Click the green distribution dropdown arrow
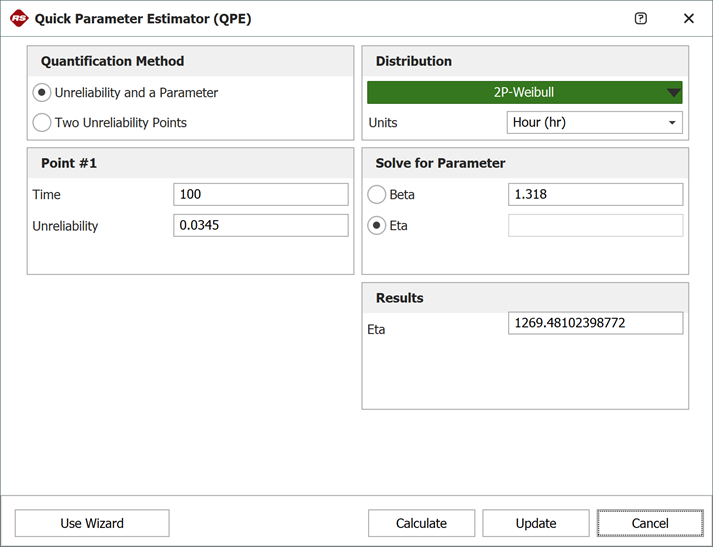The image size is (713, 547). (x=674, y=93)
